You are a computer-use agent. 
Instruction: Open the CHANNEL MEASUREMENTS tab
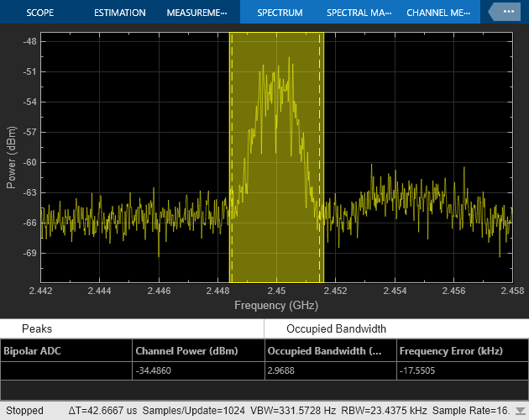[x=438, y=13]
